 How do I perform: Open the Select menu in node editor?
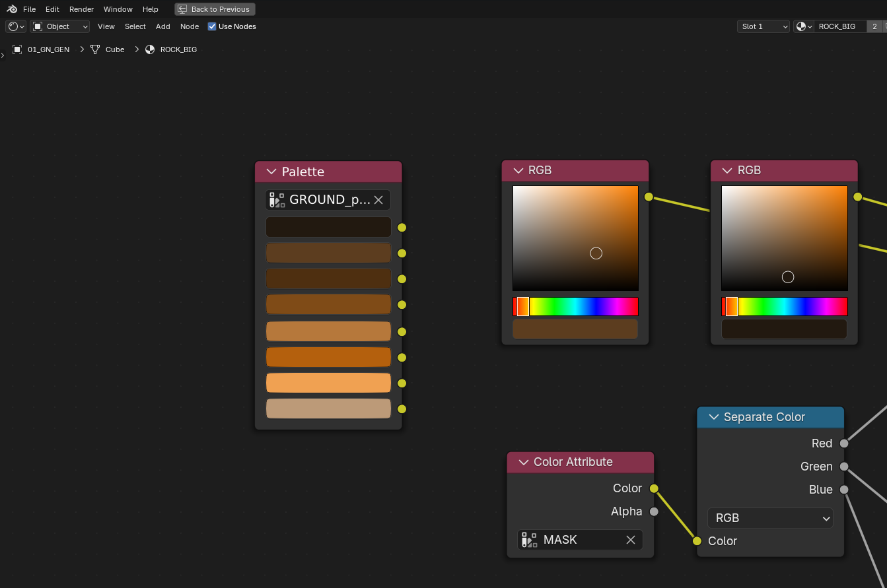point(135,26)
